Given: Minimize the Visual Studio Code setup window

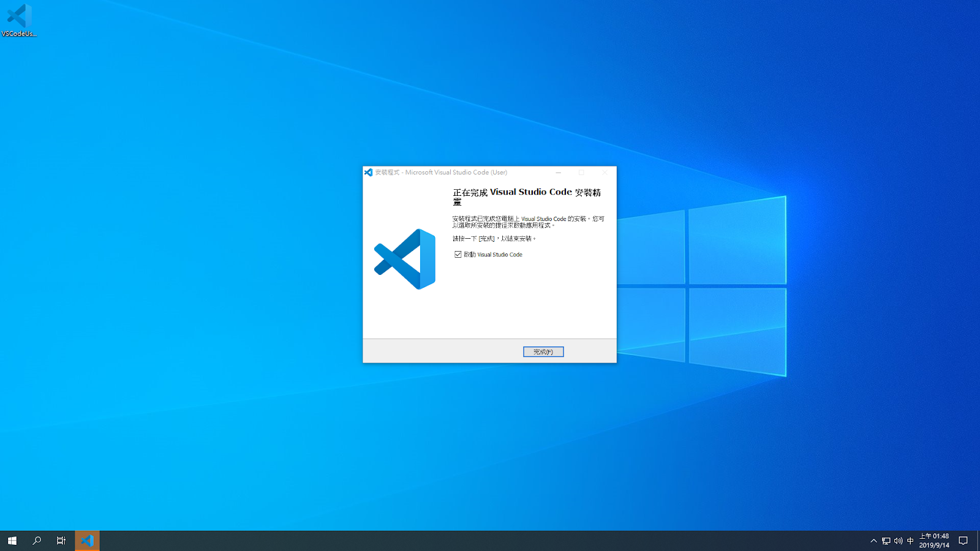Looking at the screenshot, I should pyautogui.click(x=558, y=173).
